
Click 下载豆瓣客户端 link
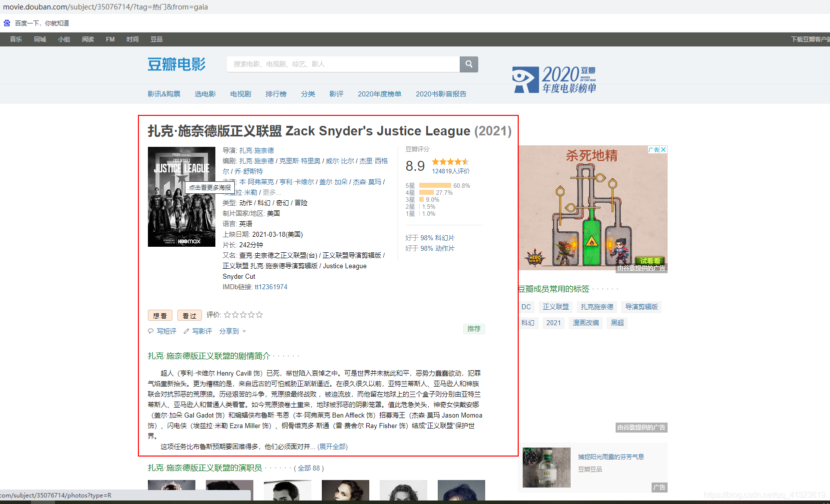coord(810,39)
